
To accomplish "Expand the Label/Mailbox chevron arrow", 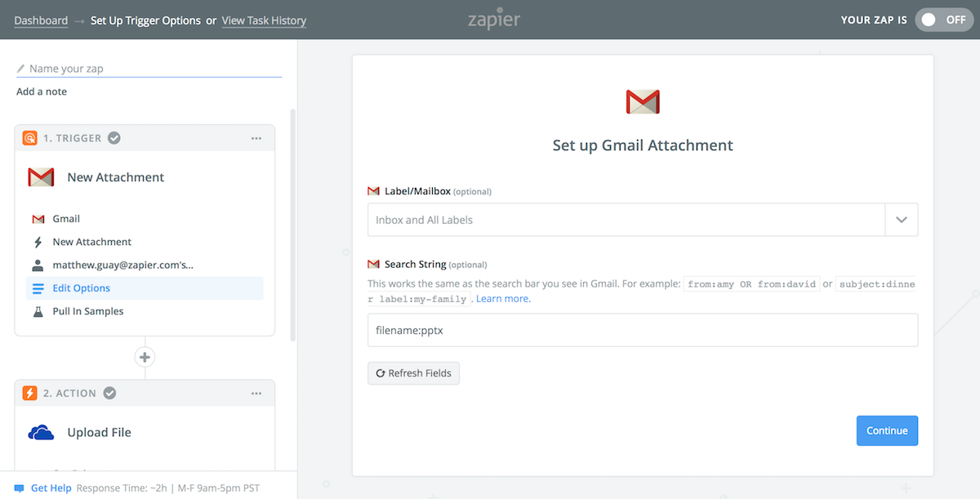I will [x=902, y=220].
